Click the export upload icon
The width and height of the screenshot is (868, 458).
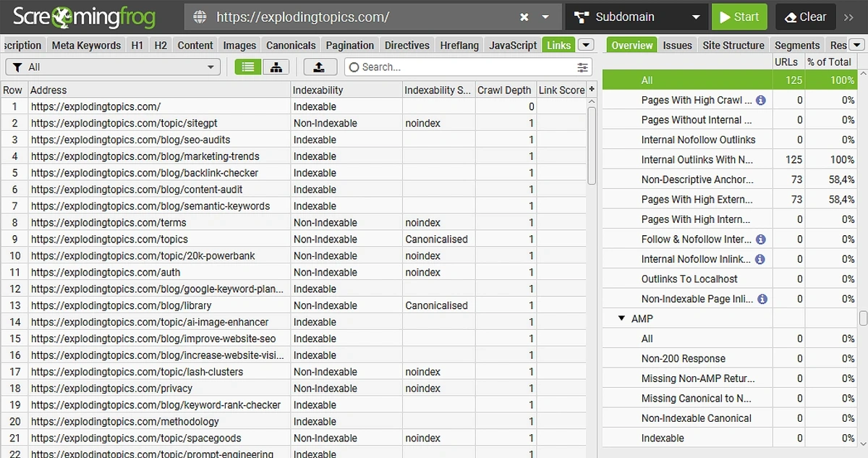(x=319, y=67)
